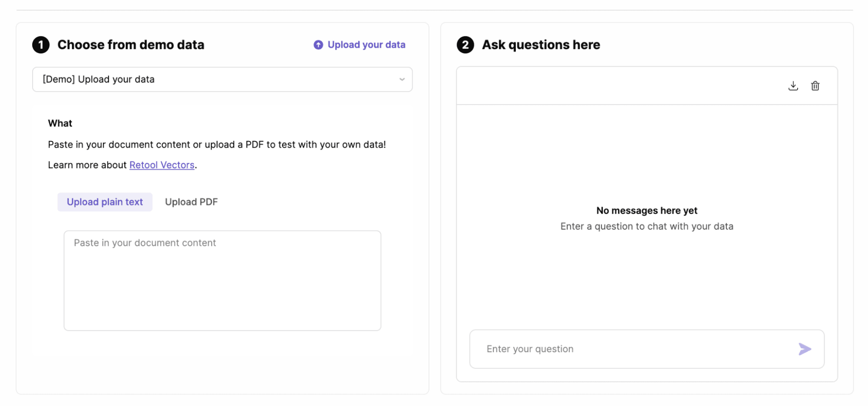The image size is (868, 406).
Task: Download the chat history via download icon
Action: [793, 86]
